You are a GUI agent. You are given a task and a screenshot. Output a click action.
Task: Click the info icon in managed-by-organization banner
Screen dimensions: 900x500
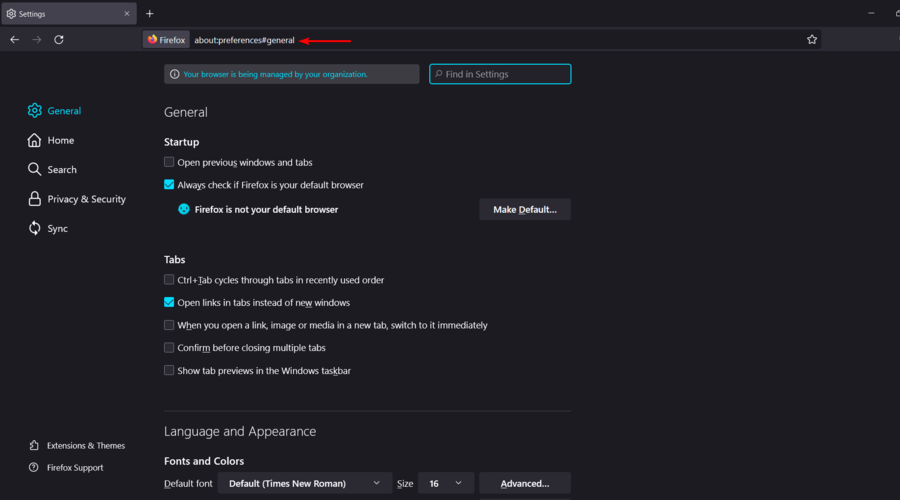pyautogui.click(x=174, y=74)
